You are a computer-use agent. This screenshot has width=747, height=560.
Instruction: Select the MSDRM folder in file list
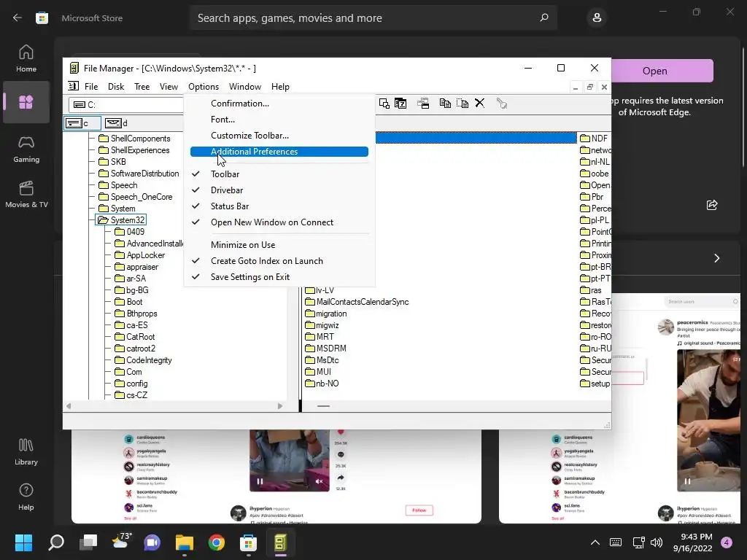point(325,349)
